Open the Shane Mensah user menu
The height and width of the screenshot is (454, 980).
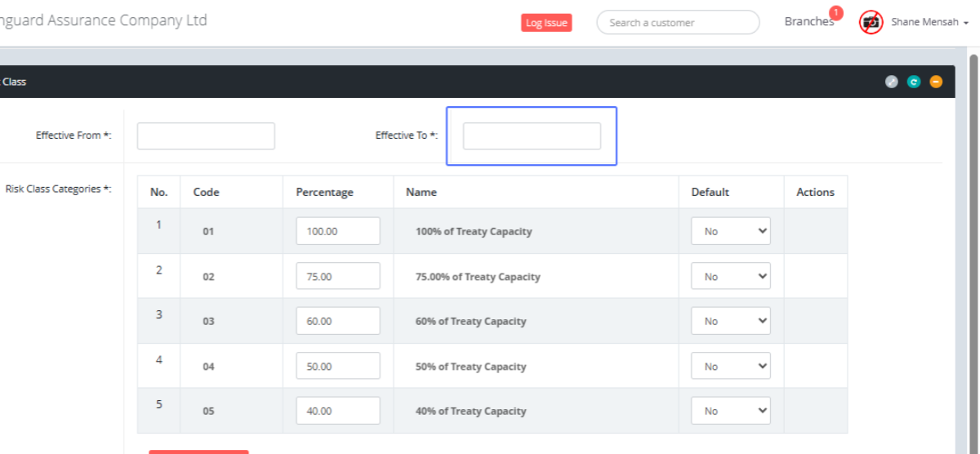click(x=929, y=22)
